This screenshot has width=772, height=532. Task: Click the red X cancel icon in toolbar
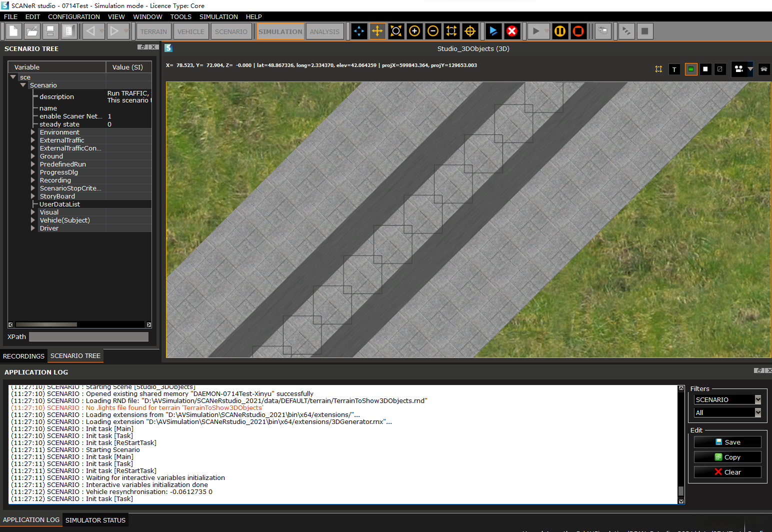[x=511, y=31]
